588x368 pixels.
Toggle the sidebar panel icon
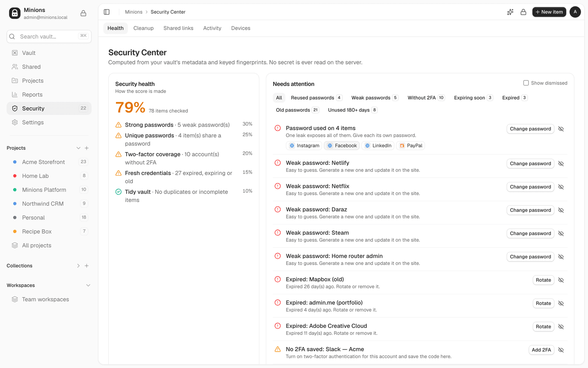point(107,12)
